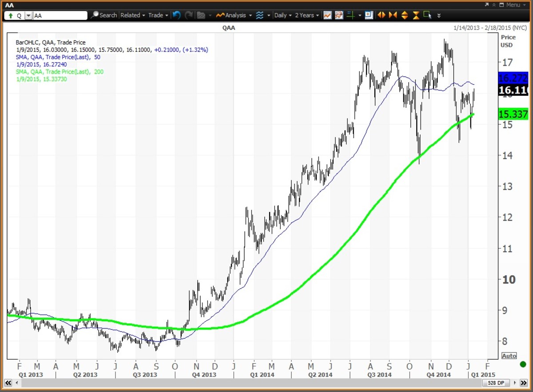Open the crosshair tool icon

350,15
